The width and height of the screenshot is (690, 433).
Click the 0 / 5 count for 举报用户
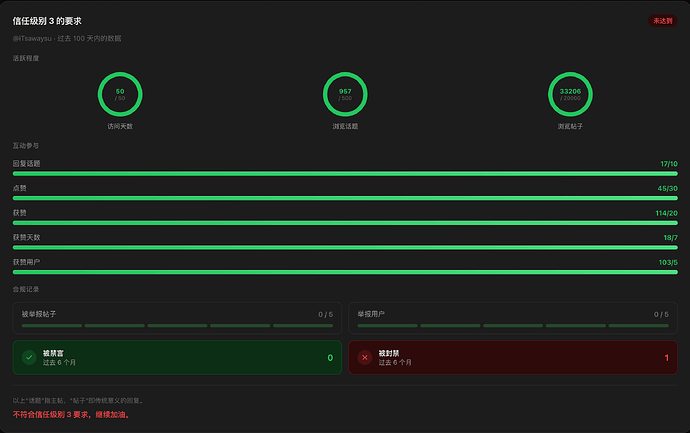[x=661, y=314]
